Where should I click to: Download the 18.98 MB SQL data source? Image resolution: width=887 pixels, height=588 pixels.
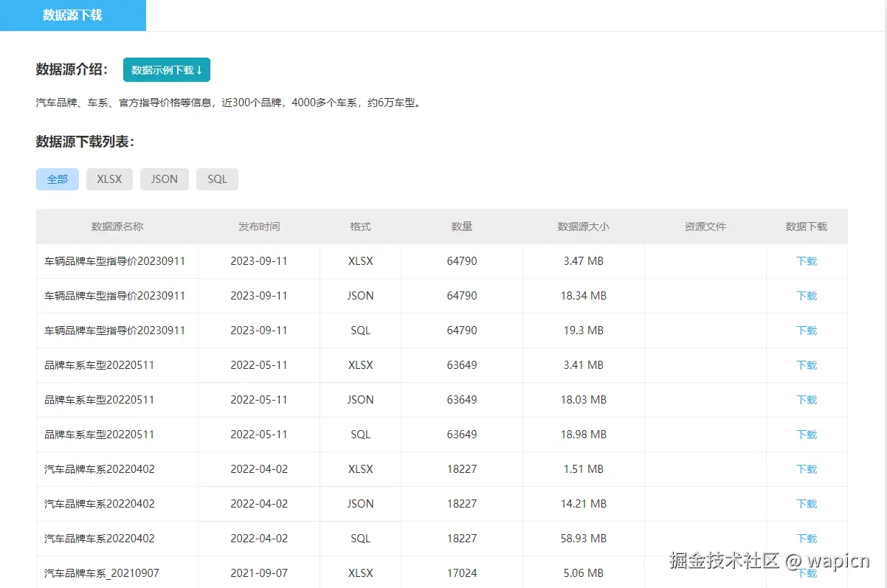click(x=806, y=435)
